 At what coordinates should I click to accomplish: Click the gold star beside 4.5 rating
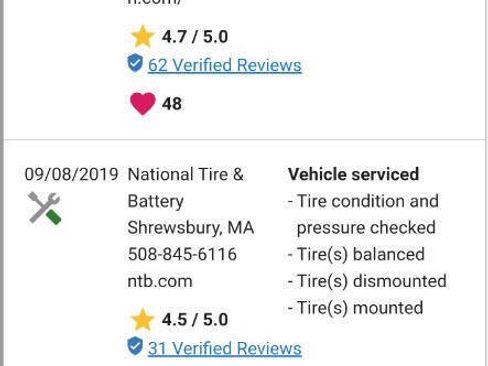(x=143, y=319)
